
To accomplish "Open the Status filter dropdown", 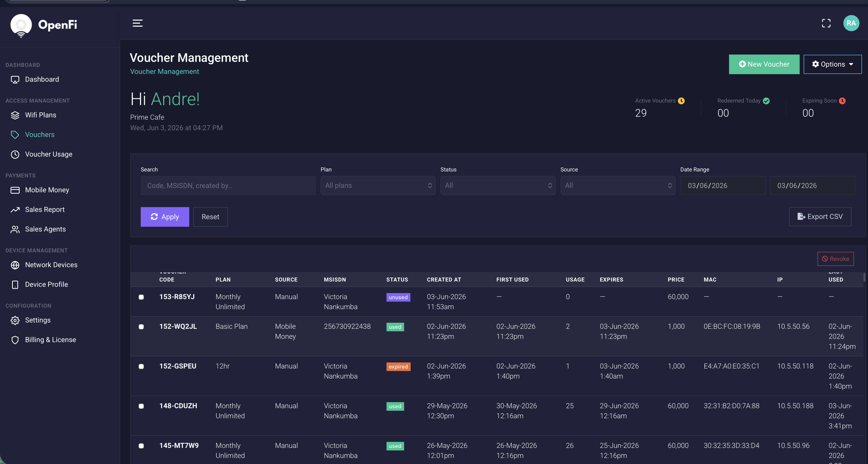I will pyautogui.click(x=498, y=185).
